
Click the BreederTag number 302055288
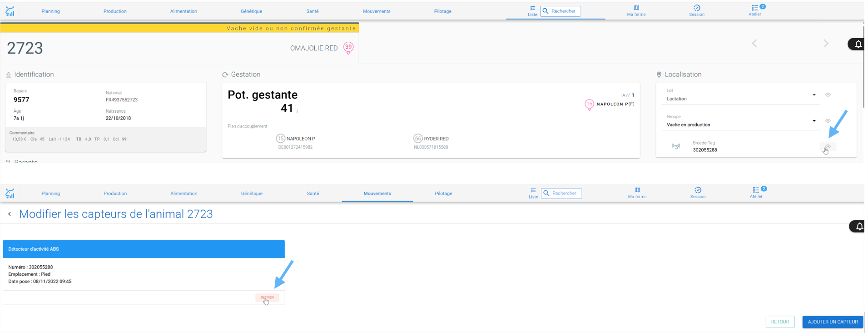(705, 150)
